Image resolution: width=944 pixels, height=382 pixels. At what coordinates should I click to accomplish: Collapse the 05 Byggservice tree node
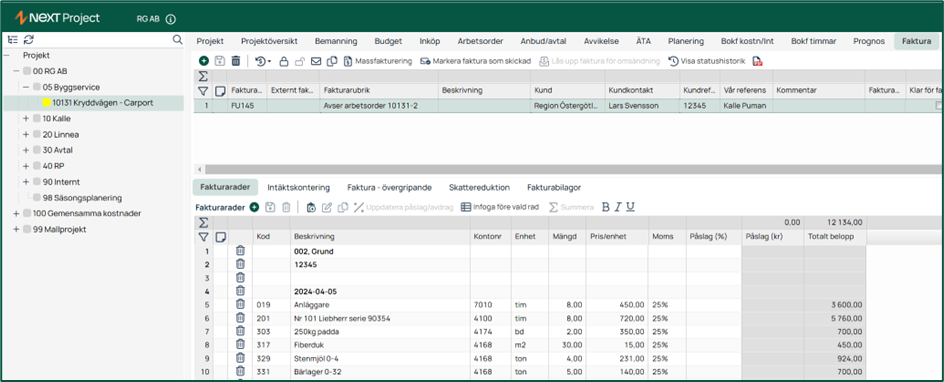(26, 87)
